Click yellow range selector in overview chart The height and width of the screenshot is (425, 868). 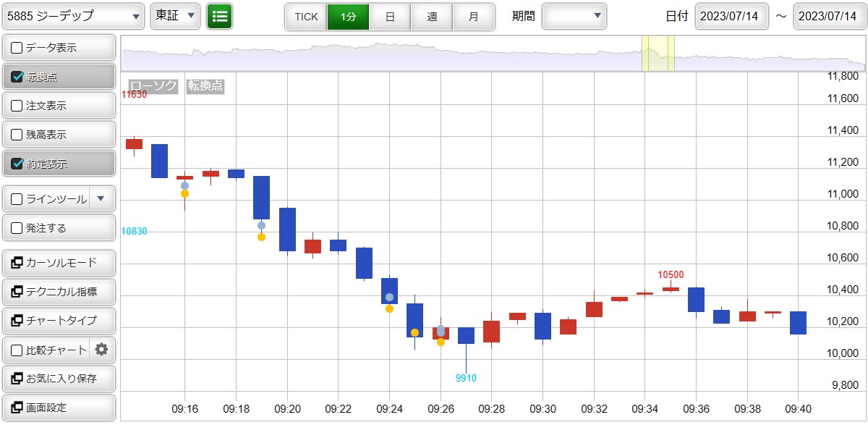[x=658, y=52]
